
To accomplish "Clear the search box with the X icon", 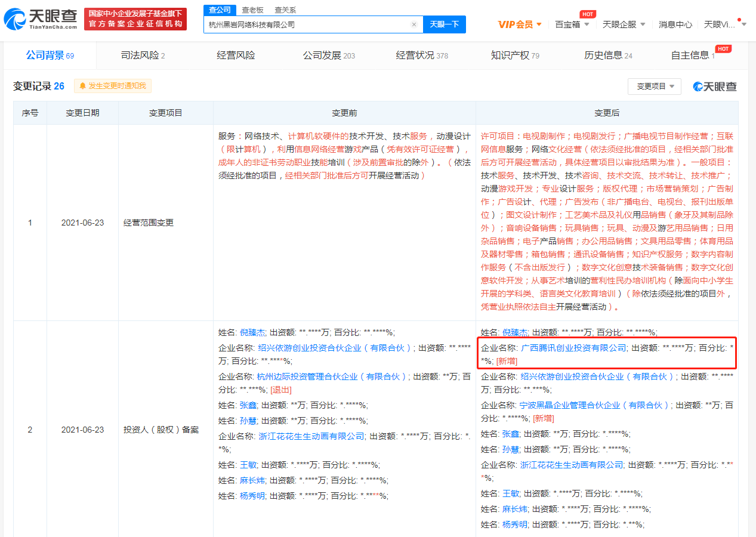I will click(414, 25).
